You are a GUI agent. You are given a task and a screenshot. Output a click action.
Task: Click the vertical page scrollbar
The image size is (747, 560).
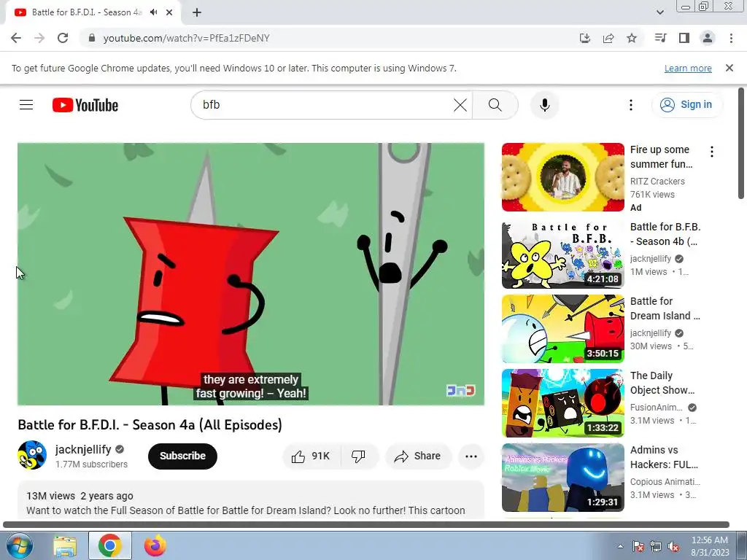pos(741,143)
